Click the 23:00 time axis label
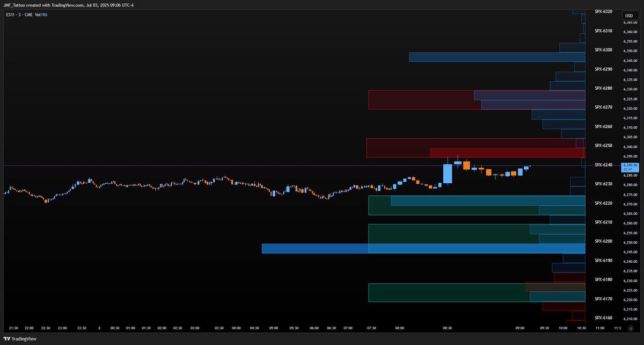 (x=63, y=328)
